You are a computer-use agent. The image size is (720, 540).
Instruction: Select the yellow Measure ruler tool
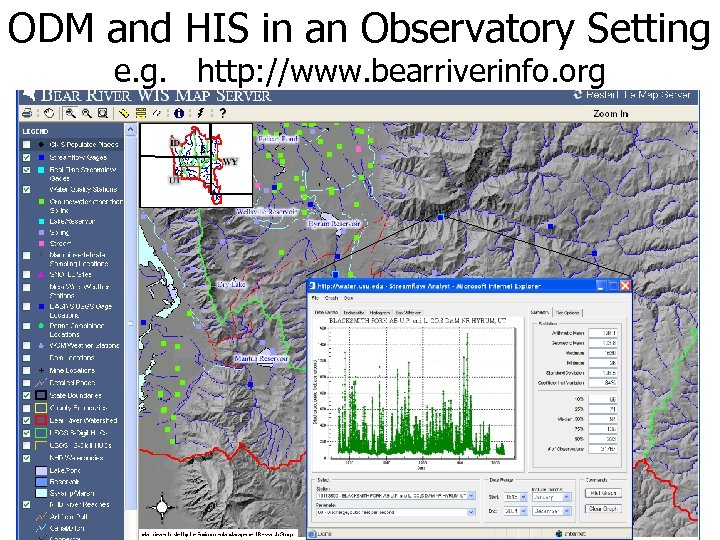pos(124,113)
